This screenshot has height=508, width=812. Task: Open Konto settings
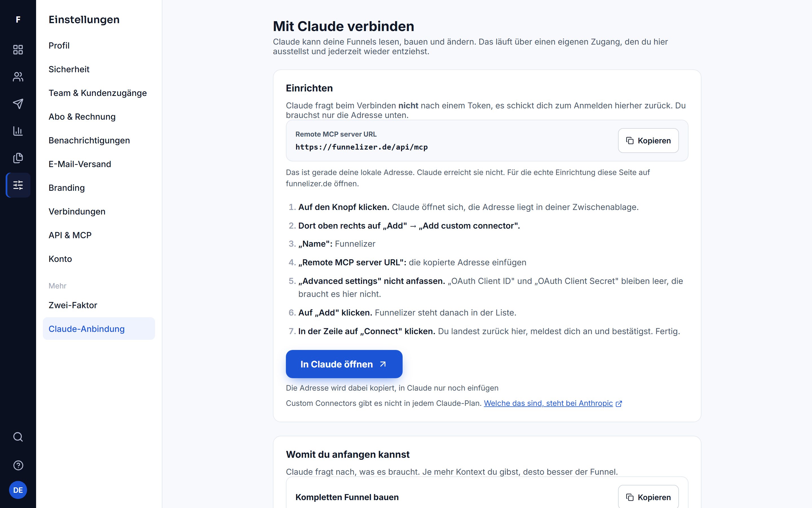click(x=99, y=259)
